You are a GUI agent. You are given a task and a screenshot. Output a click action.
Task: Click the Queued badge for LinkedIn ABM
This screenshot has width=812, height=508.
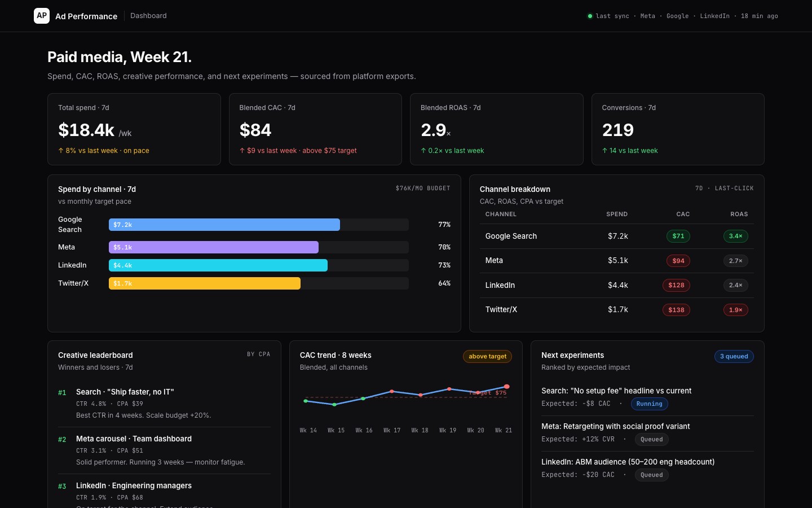[x=652, y=475]
